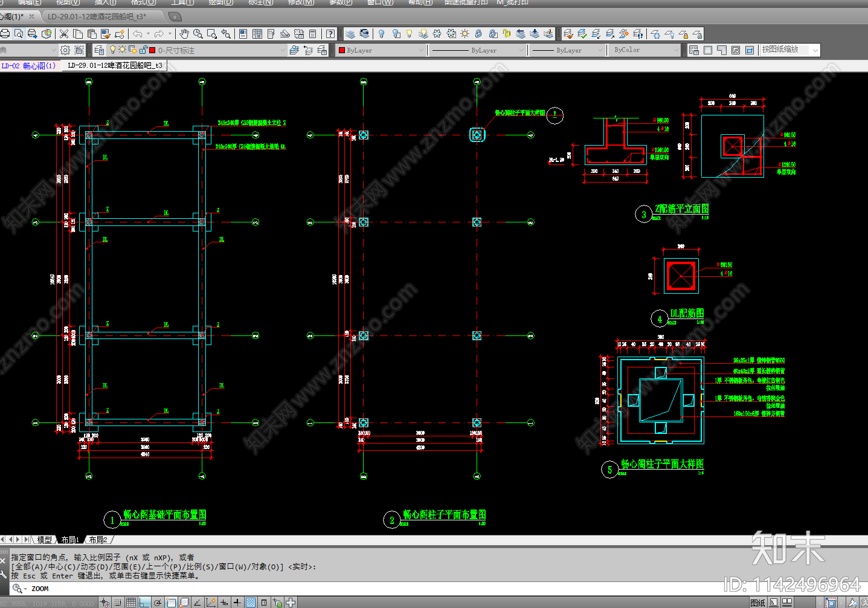Expand the Undo history dropdown arrow
Image resolution: width=868 pixels, height=608 pixels.
[x=148, y=34]
